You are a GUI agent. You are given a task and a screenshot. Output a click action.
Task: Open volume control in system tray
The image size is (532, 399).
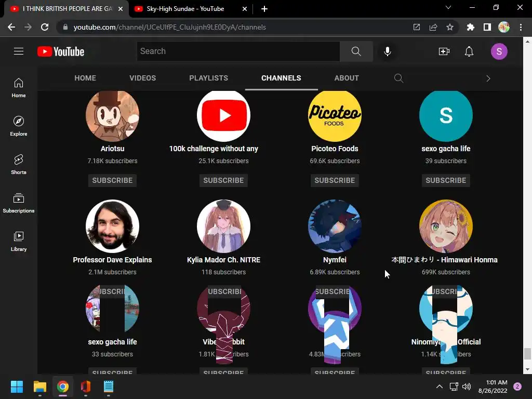[x=467, y=387]
